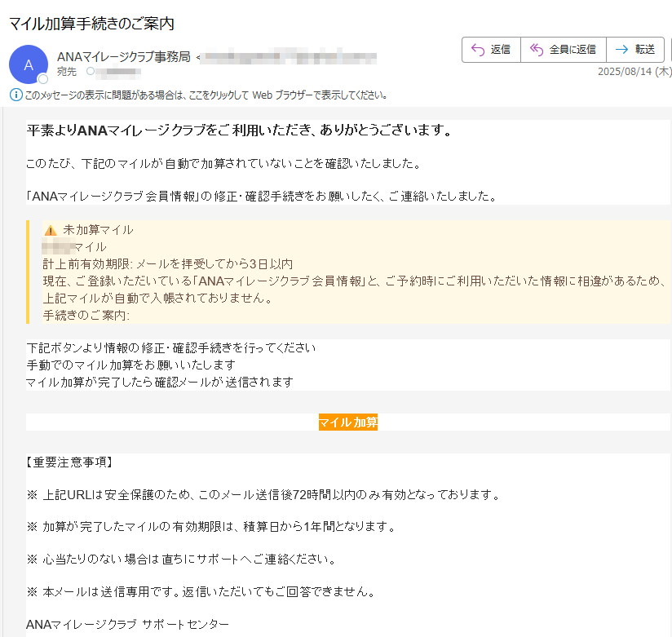The image size is (672, 637).
Task: Open message in Web browser via info bar
Action: (206, 95)
